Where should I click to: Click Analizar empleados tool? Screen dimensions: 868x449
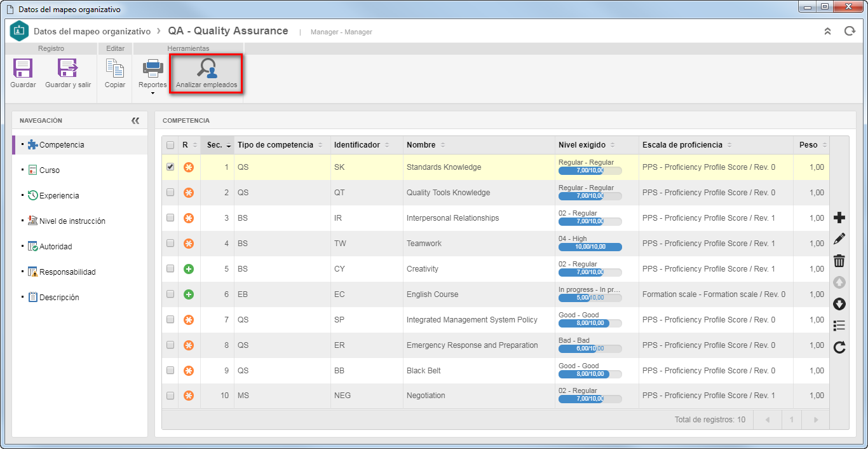click(x=207, y=74)
